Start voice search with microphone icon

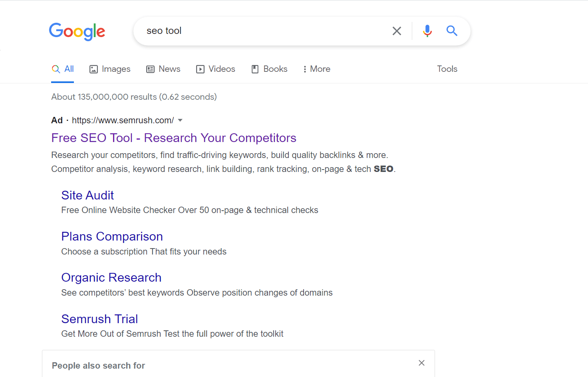pos(427,31)
